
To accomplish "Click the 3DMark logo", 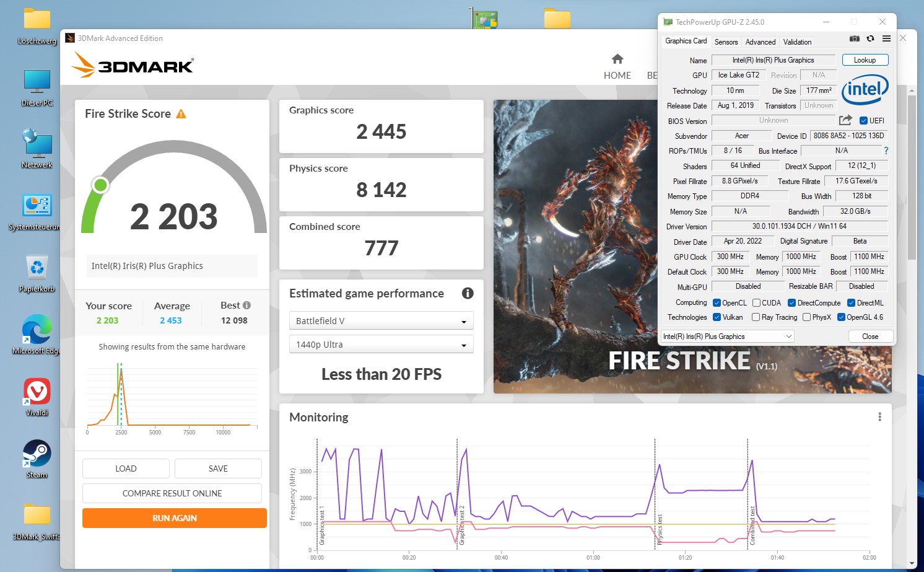I will pos(133,64).
